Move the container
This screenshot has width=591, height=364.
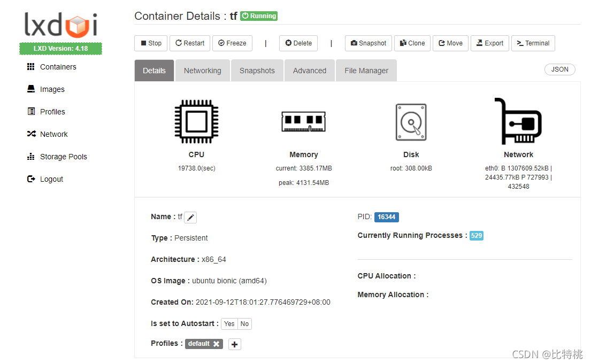450,43
